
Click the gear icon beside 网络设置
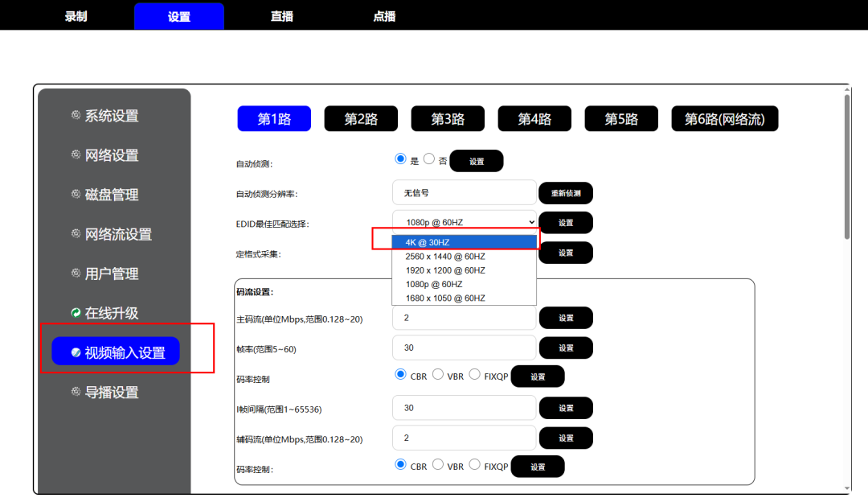pos(77,154)
